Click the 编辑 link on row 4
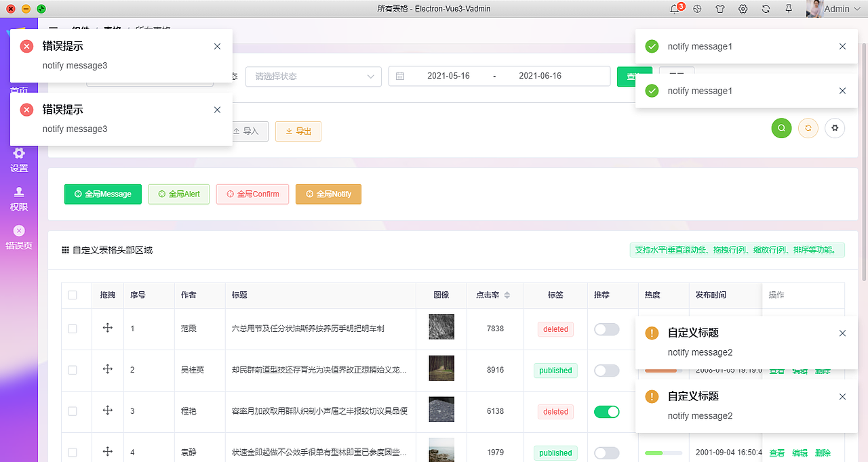The image size is (868, 462). click(x=800, y=453)
